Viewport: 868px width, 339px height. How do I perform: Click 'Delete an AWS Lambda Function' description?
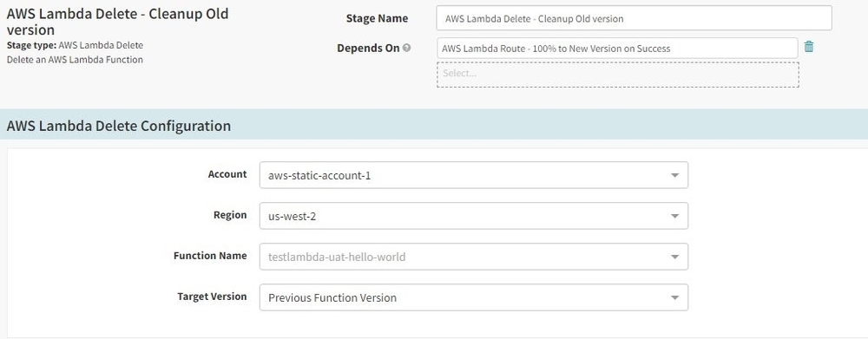[75, 60]
